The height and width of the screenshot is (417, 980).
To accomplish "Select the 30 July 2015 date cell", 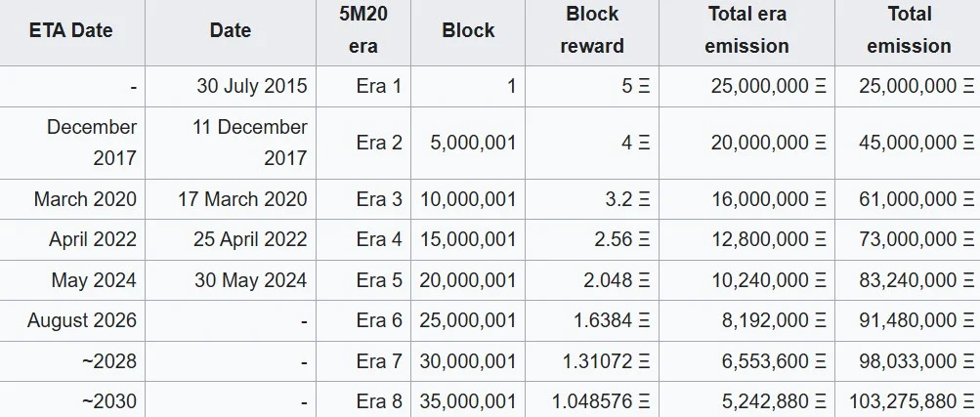I will pyautogui.click(x=231, y=86).
